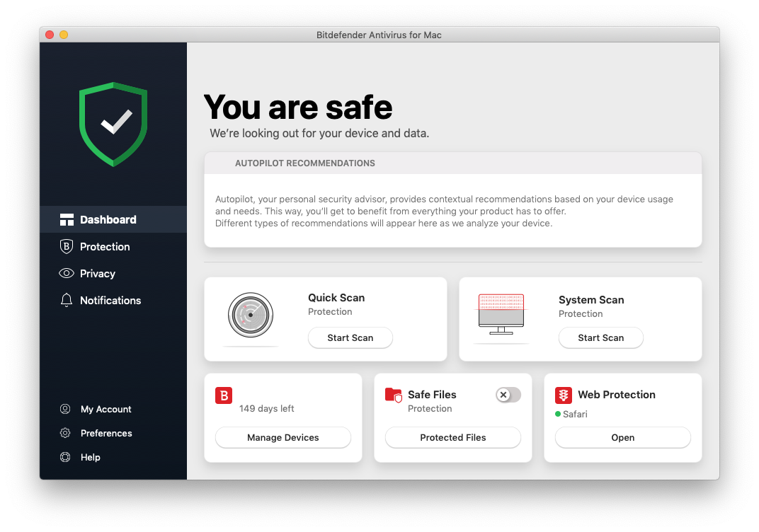Start Scan under System Scan
The width and height of the screenshot is (759, 532).
(x=600, y=337)
